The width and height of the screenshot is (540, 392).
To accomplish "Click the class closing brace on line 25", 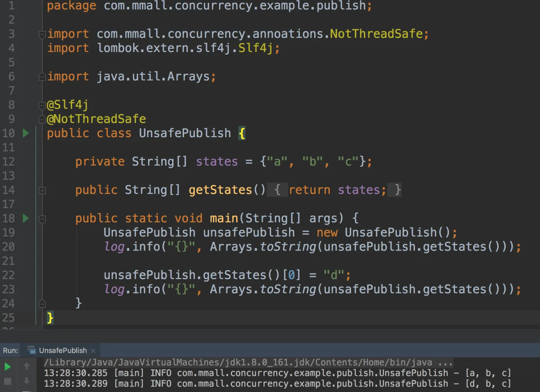I will coord(50,318).
